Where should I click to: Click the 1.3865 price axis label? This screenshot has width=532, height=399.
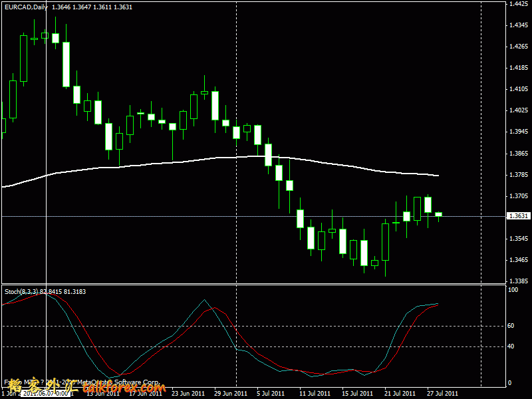click(519, 154)
